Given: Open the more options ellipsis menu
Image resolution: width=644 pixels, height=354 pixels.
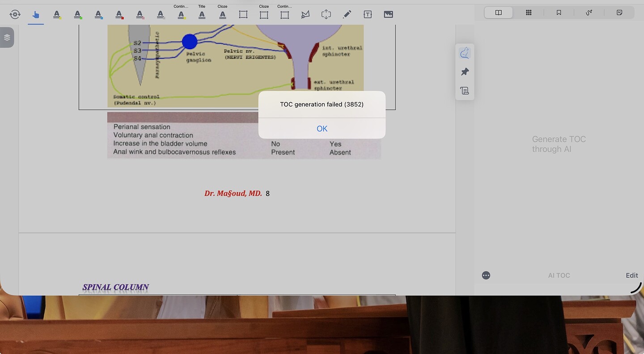Looking at the screenshot, I should [x=486, y=275].
